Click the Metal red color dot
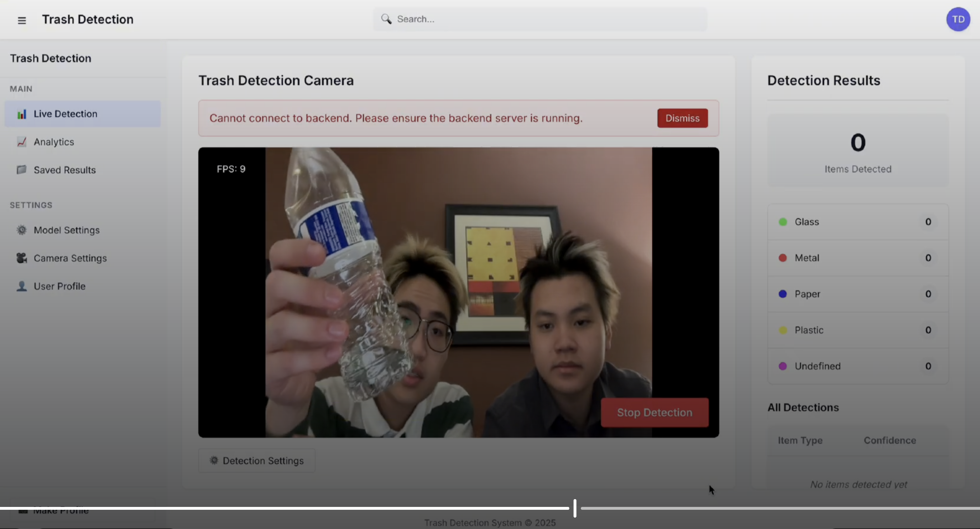 point(783,258)
